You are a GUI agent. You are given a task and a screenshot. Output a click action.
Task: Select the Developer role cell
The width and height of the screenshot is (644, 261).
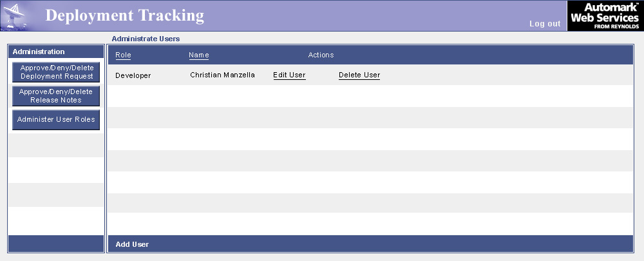[x=133, y=75]
